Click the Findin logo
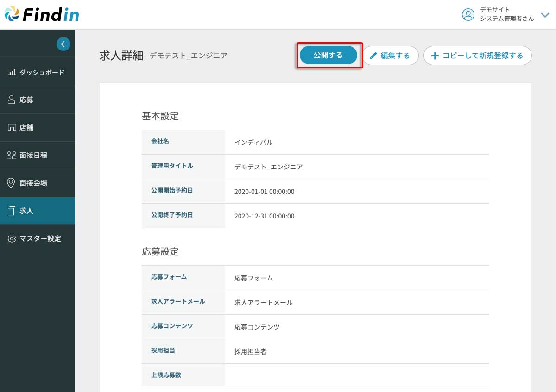 tap(42, 14)
